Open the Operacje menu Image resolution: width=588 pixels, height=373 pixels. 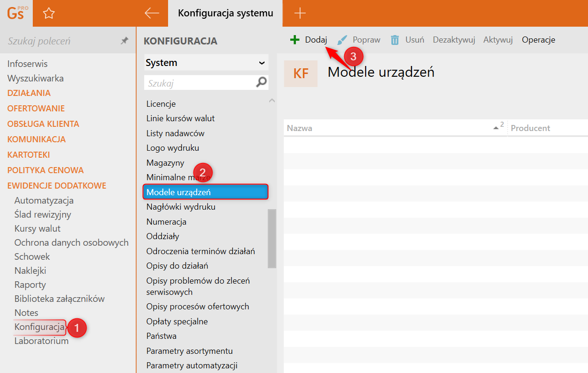pyautogui.click(x=538, y=40)
